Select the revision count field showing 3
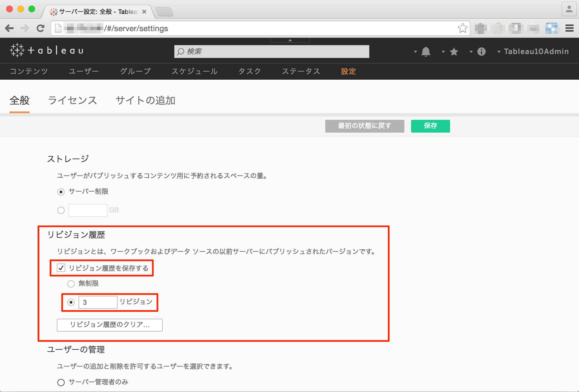This screenshot has height=392, width=579. coord(98,302)
